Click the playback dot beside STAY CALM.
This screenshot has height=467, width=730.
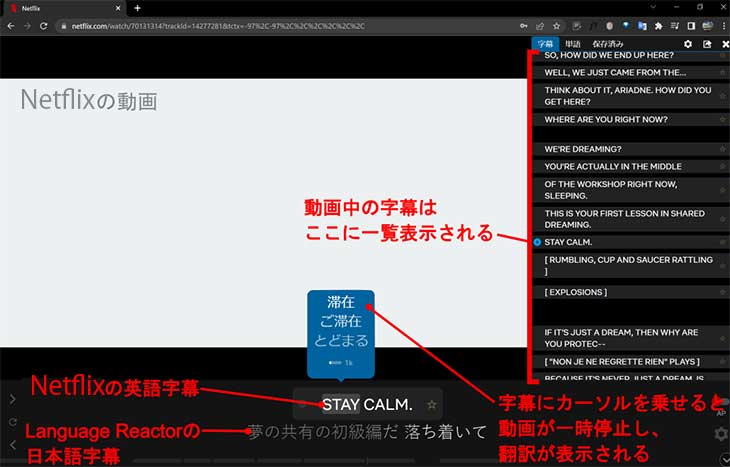[537, 242]
